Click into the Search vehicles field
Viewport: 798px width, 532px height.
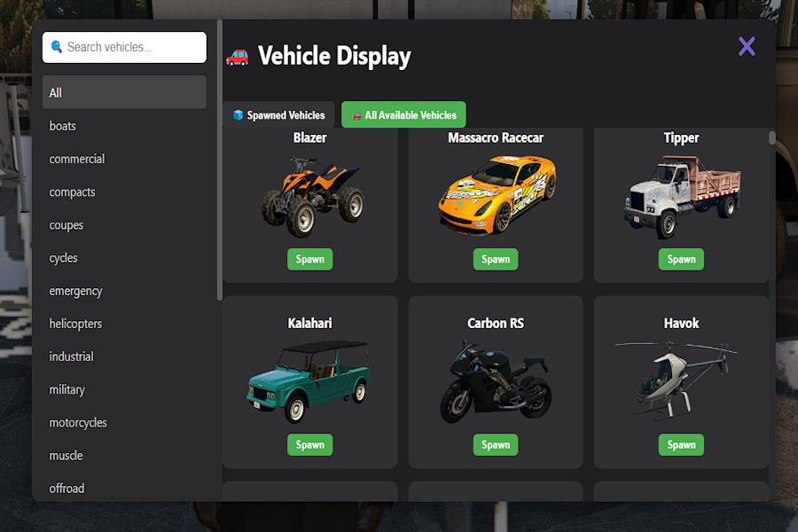125,47
